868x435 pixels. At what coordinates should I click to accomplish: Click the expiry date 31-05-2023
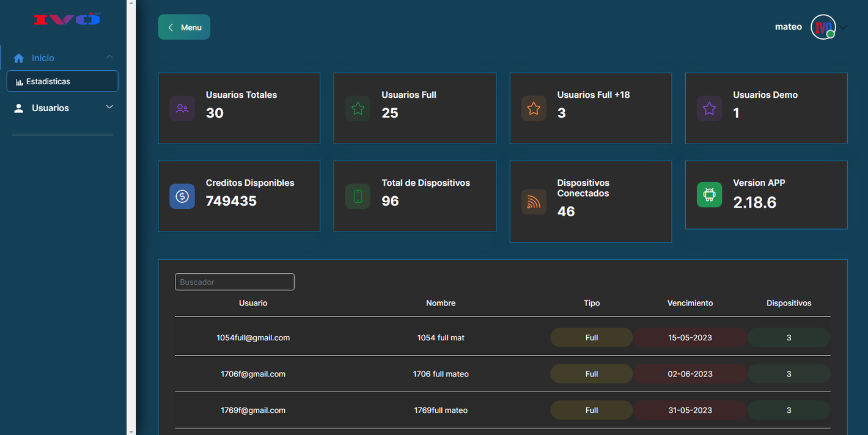tap(690, 410)
